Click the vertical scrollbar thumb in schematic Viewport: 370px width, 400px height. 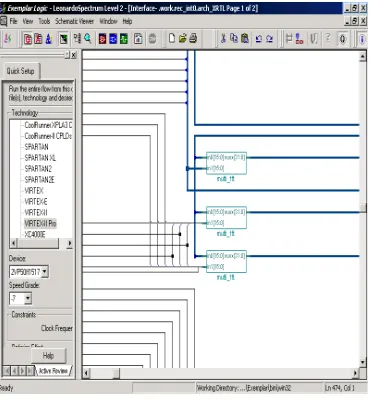(x=363, y=208)
